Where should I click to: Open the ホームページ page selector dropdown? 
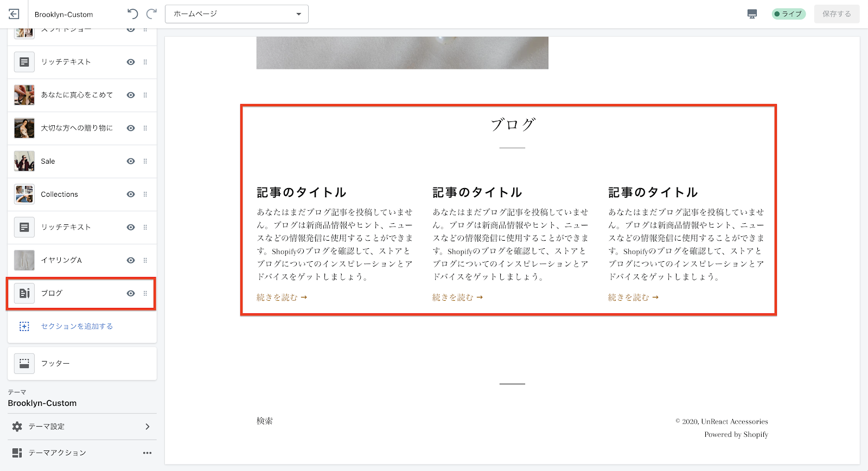(237, 14)
